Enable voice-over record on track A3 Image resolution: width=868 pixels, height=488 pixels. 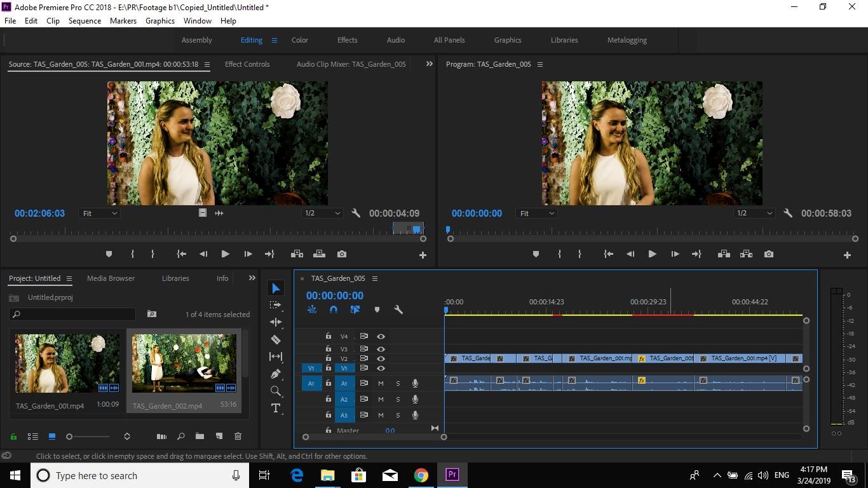(415, 415)
